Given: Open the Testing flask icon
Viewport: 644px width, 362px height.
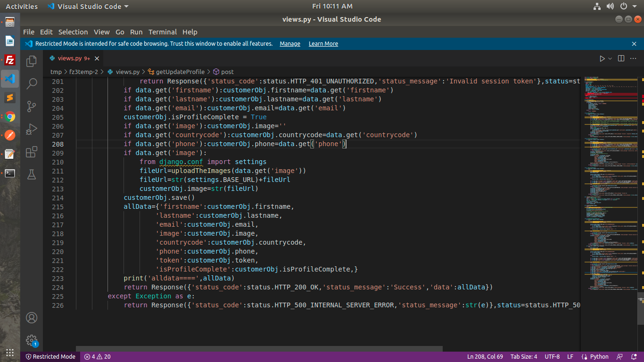Looking at the screenshot, I should (x=32, y=174).
